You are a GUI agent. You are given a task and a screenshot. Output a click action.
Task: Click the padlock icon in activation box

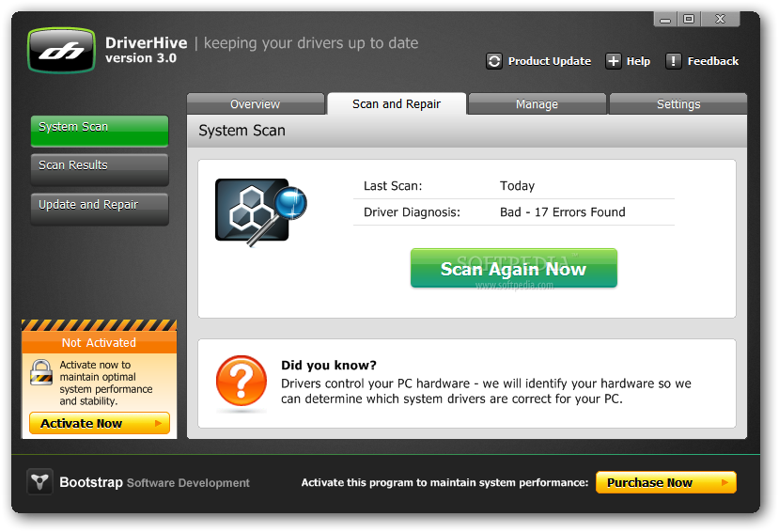pos(40,372)
